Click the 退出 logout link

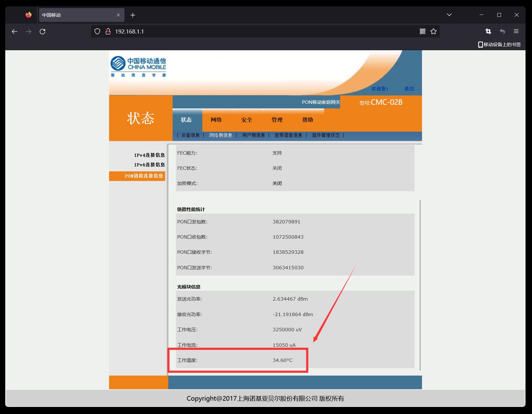point(409,89)
